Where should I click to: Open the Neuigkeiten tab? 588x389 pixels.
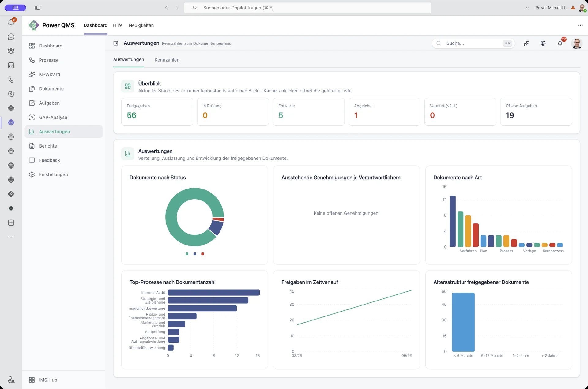click(x=141, y=25)
